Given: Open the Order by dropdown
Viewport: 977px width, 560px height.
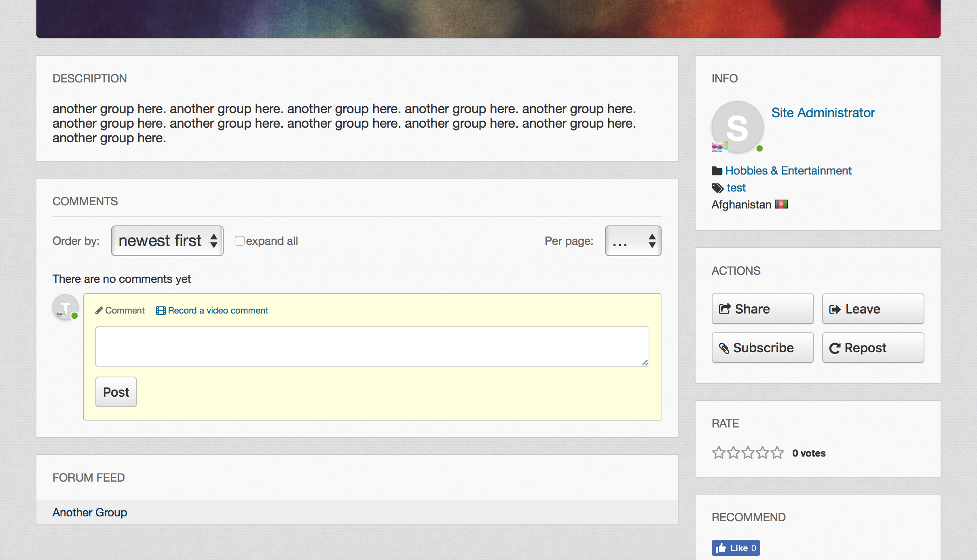Looking at the screenshot, I should coord(167,241).
